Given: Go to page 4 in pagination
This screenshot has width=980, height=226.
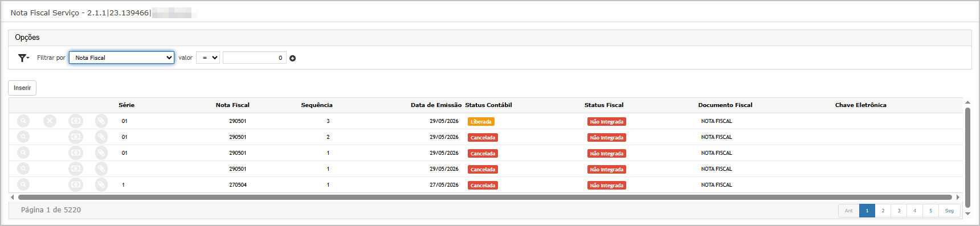Looking at the screenshot, I should pos(915,211).
